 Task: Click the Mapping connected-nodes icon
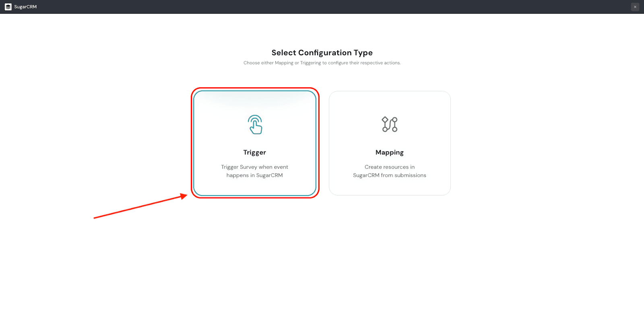coord(389,124)
